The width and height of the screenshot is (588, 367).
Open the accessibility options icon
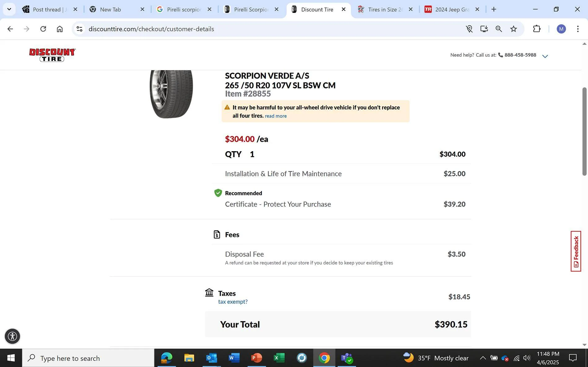pos(12,336)
